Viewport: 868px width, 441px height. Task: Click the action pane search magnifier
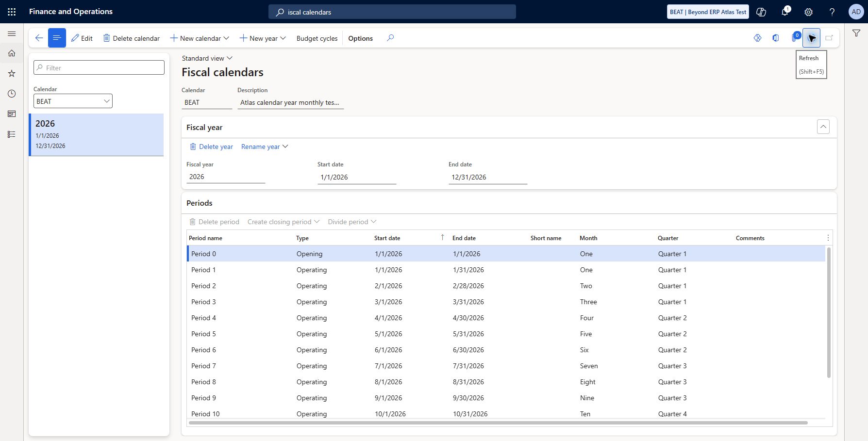click(390, 38)
